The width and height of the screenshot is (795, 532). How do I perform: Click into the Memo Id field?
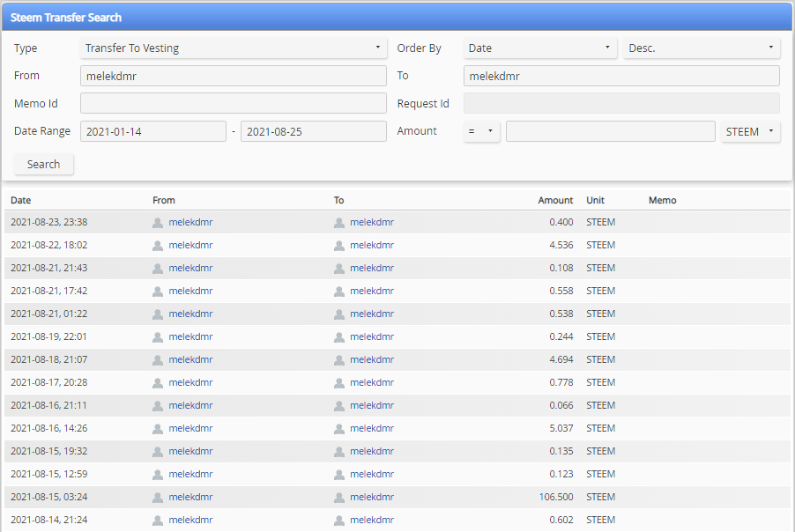(234, 103)
